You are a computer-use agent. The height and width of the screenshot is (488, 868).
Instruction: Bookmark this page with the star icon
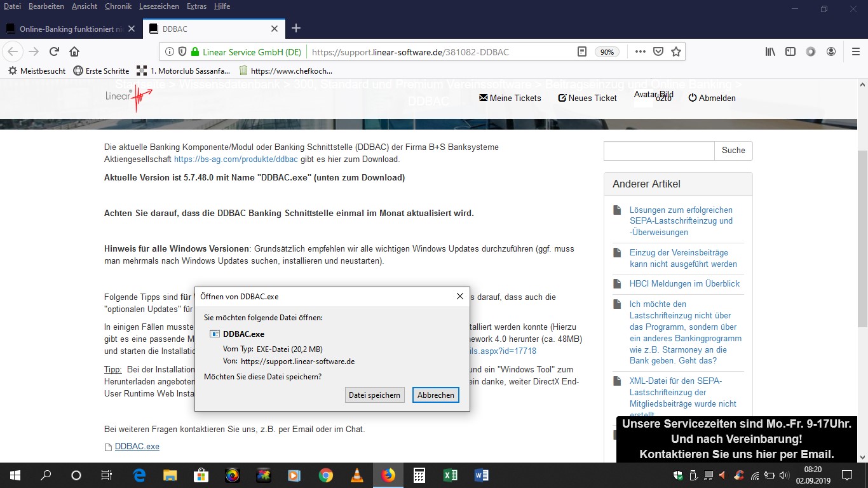pyautogui.click(x=676, y=51)
